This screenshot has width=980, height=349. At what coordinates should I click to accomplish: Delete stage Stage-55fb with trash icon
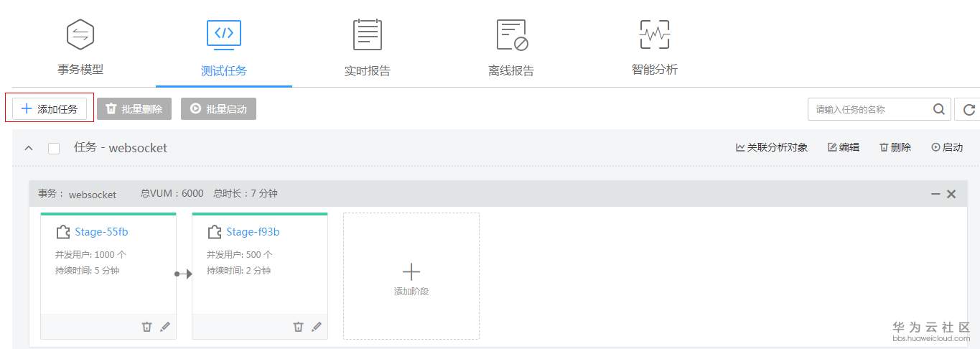146,327
